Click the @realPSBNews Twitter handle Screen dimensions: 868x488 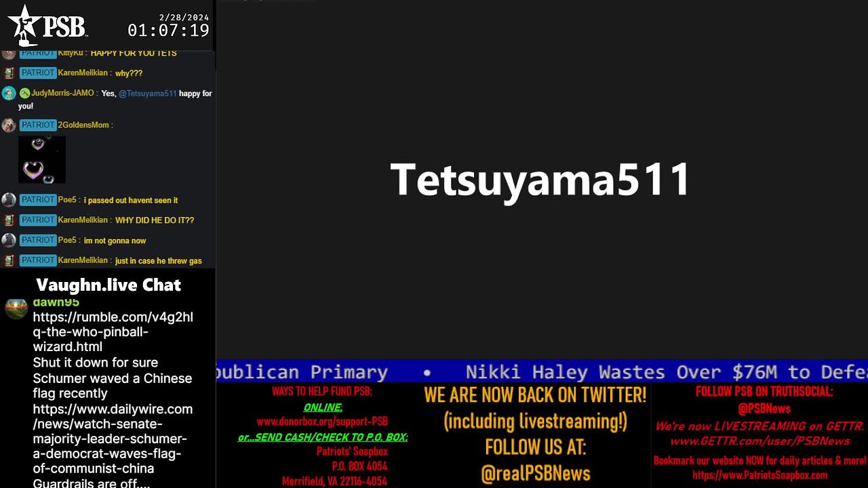click(536, 474)
